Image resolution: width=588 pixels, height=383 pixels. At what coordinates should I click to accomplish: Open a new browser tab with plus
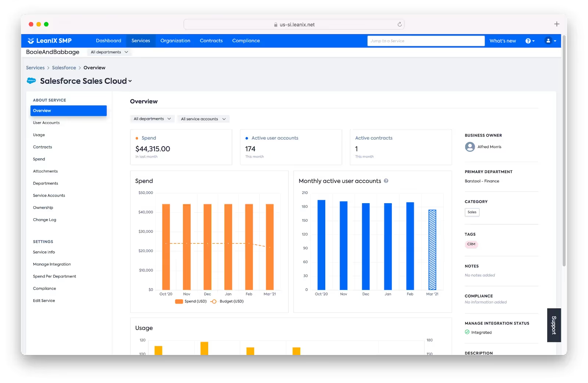tap(557, 24)
